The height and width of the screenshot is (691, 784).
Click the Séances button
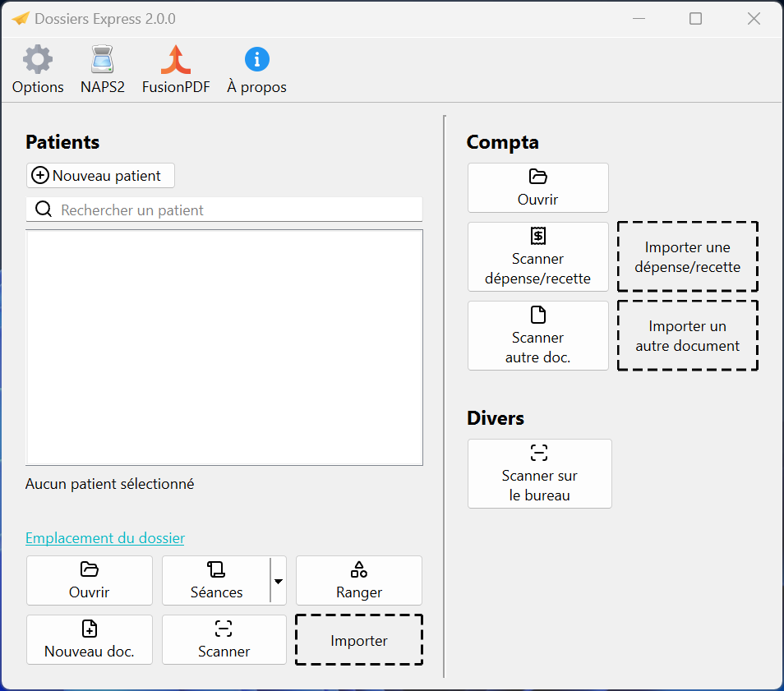click(x=216, y=580)
